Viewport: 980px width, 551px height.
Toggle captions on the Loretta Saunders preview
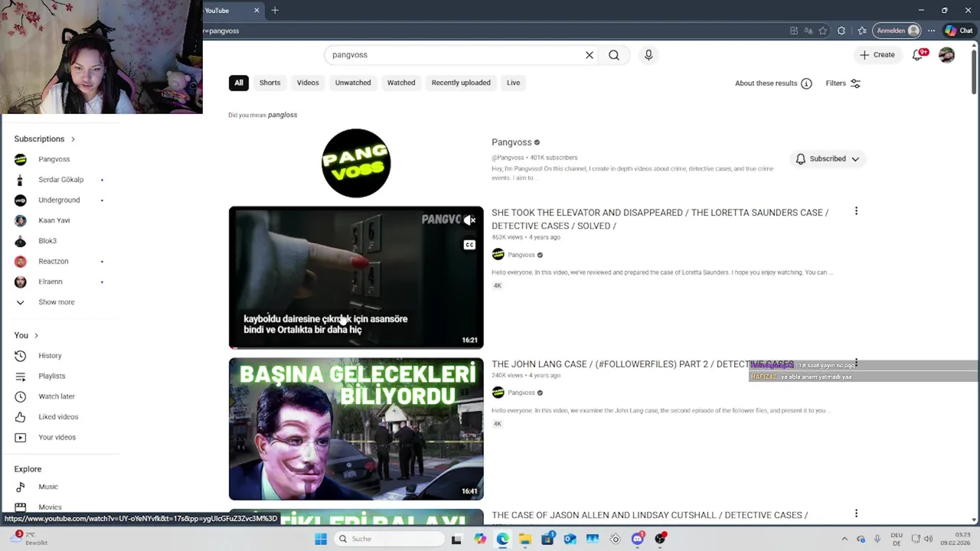click(469, 245)
